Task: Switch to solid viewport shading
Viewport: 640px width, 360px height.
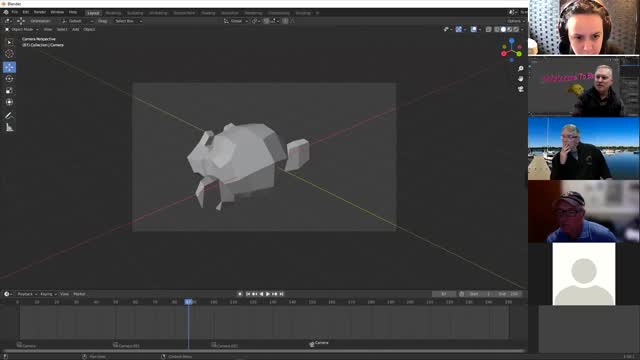Action: click(503, 29)
